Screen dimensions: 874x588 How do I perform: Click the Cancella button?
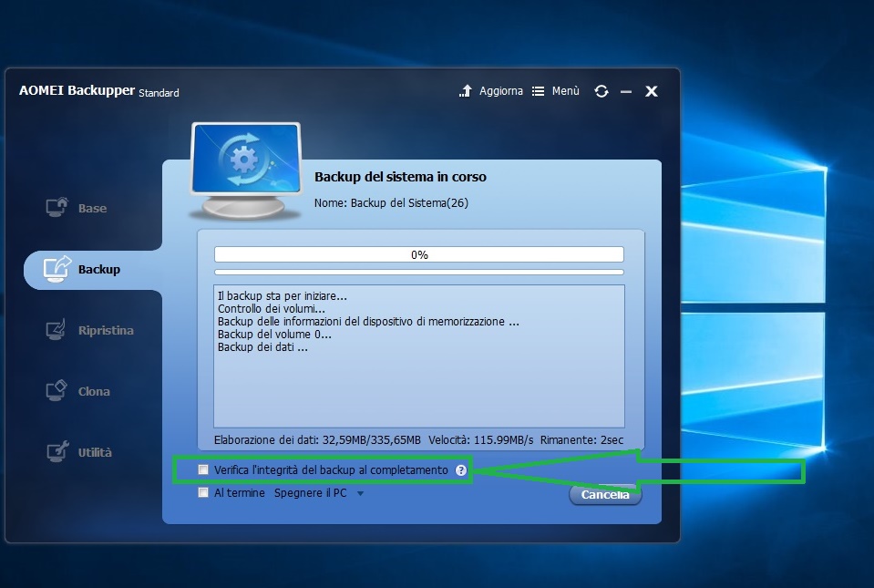(x=605, y=494)
